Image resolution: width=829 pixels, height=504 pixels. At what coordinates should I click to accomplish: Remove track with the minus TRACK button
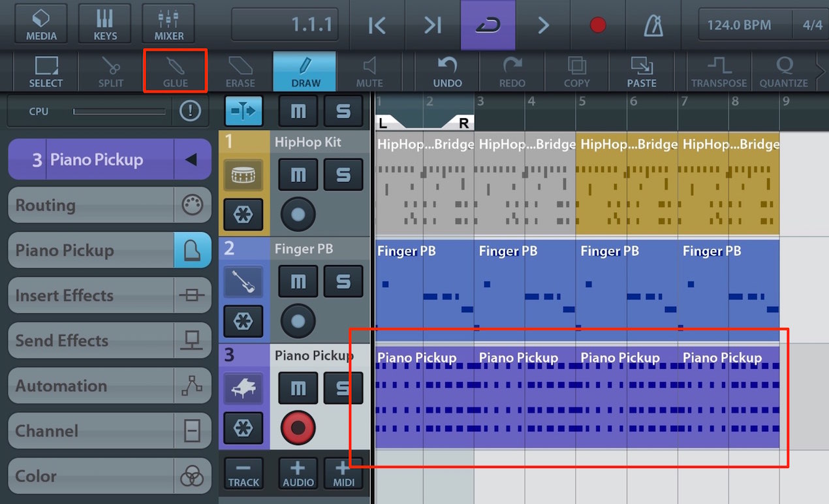243,474
